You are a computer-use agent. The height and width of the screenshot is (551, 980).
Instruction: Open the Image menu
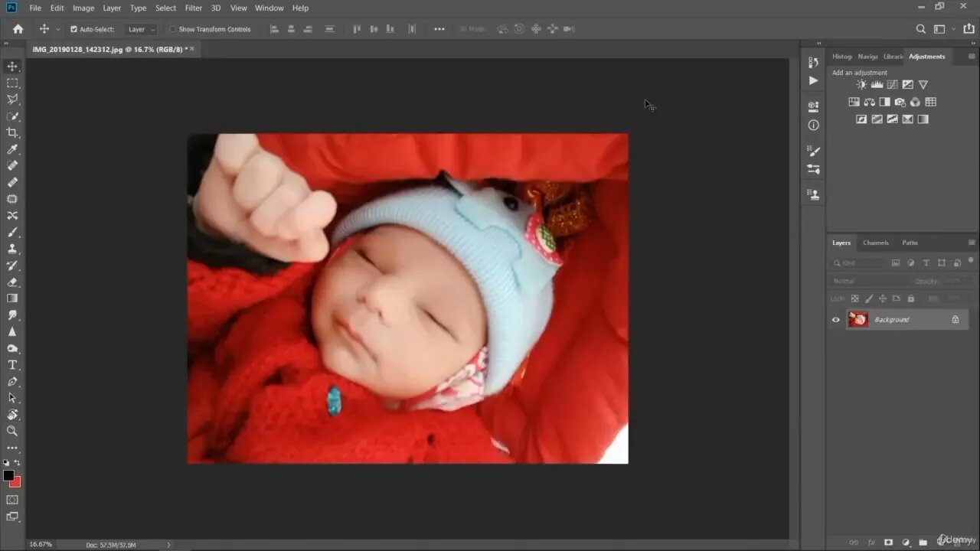[x=83, y=8]
